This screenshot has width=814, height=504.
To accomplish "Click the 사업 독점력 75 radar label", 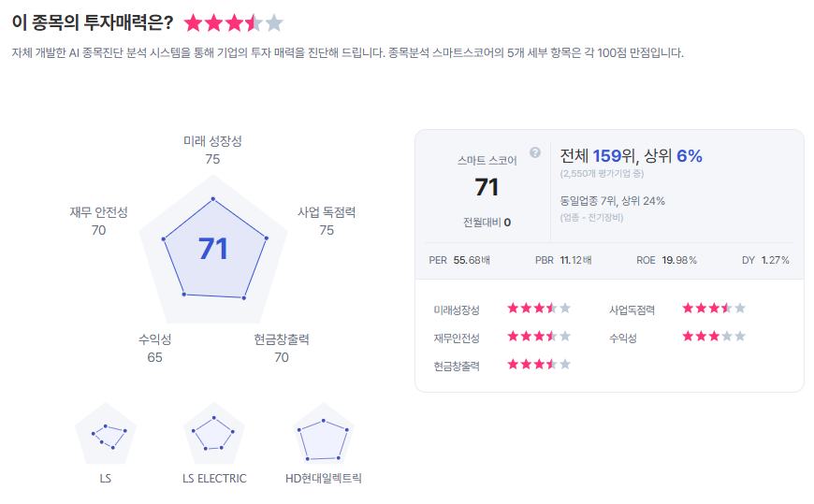I will [327, 221].
